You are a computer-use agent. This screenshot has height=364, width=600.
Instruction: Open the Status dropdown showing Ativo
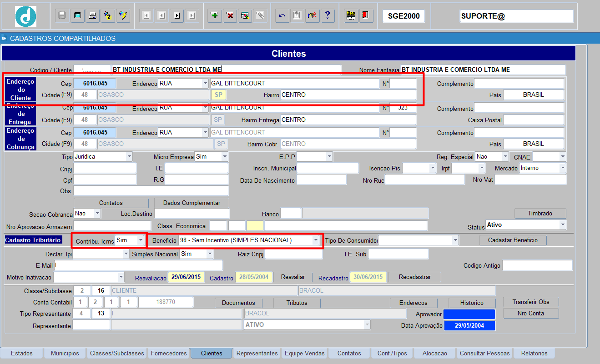tap(563, 225)
